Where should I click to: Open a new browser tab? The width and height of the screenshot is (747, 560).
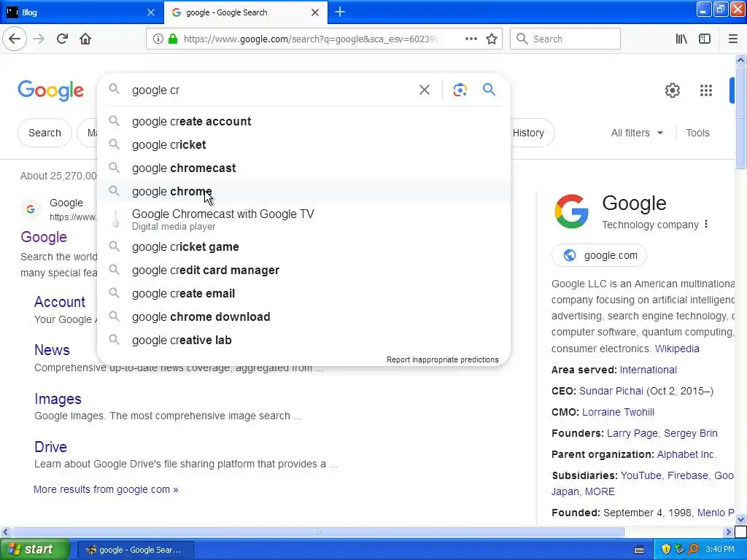tap(340, 12)
